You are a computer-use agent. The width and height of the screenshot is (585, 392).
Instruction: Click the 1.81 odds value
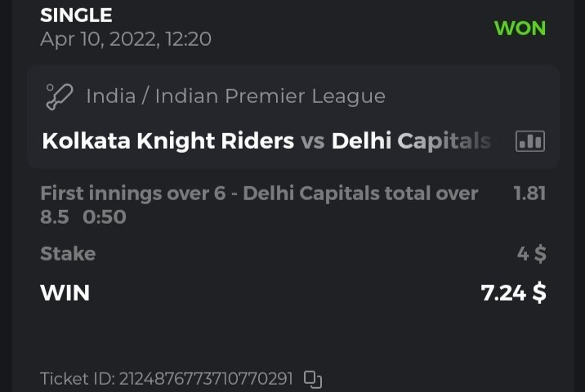(529, 194)
